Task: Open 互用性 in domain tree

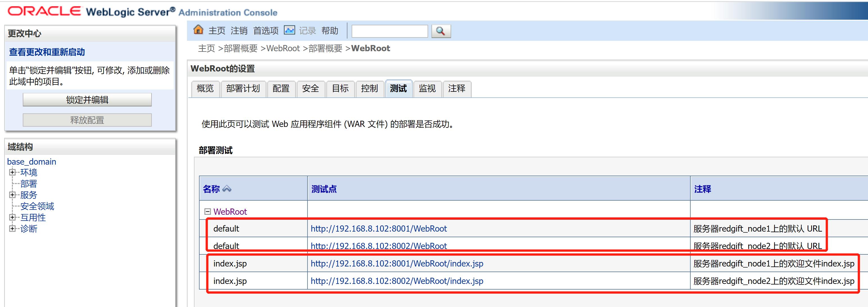Action: (x=33, y=218)
